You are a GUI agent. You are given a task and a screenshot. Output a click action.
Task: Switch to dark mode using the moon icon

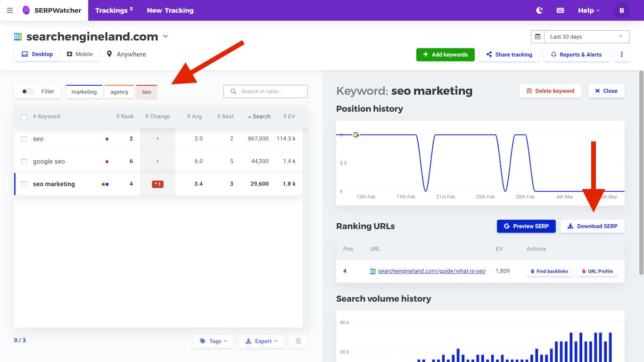539,10
